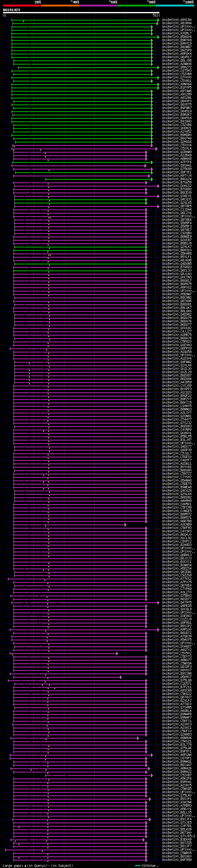This screenshot has height=868, width=197.
Task: Click the green ~80% identity legend segment
Action: coord(137,5)
